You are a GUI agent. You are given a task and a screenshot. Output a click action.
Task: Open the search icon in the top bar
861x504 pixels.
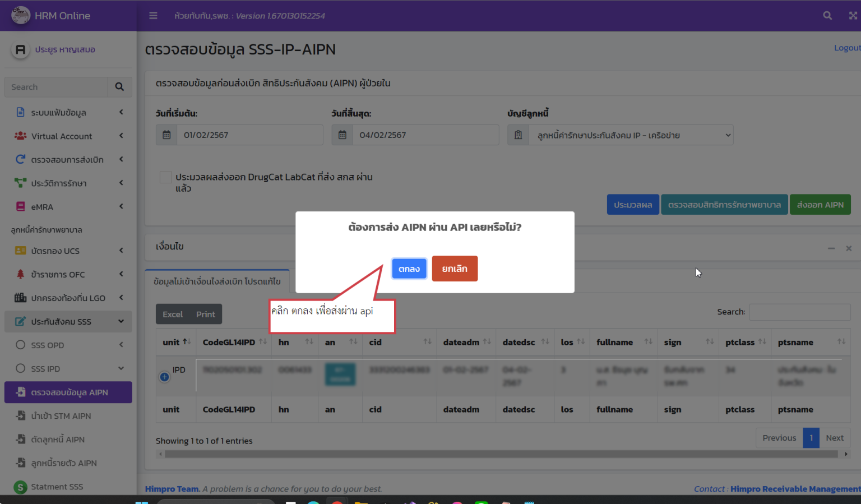click(x=827, y=15)
